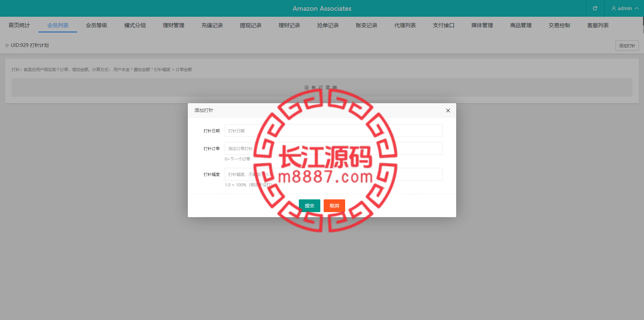This screenshot has width=644, height=320.
Task: Click the 0=下一个订单 hint text
Action: (237, 159)
